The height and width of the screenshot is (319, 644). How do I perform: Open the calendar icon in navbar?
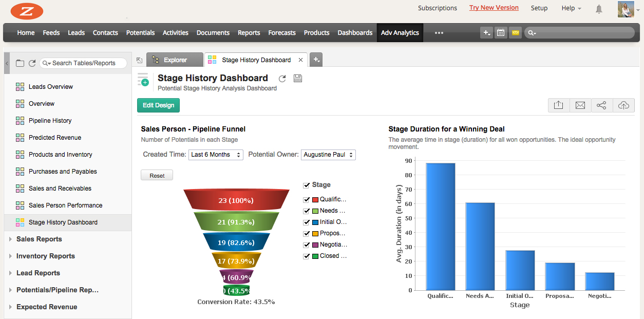(x=501, y=33)
